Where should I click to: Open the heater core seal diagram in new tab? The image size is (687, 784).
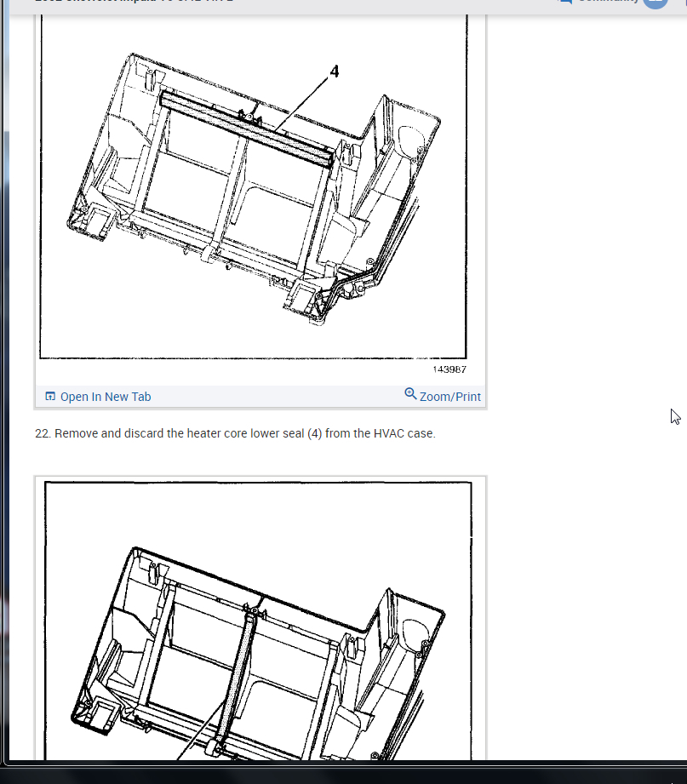[x=98, y=397]
